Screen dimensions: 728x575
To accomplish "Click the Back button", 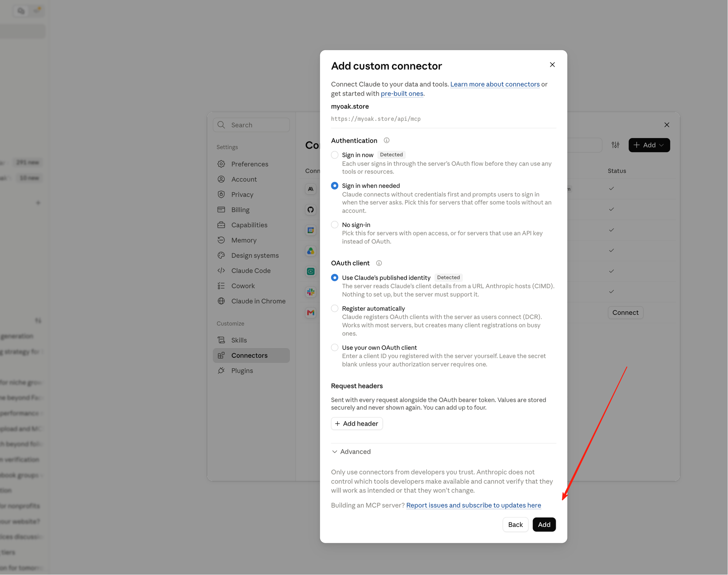I will point(515,525).
